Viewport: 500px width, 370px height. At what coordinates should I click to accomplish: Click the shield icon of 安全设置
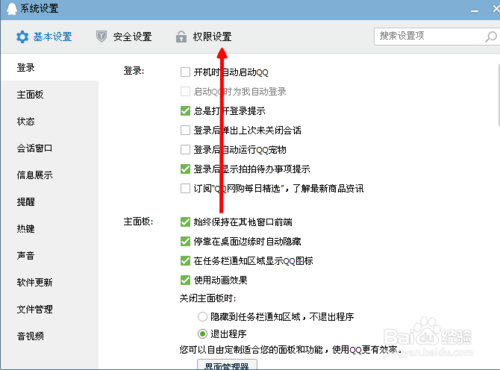101,36
